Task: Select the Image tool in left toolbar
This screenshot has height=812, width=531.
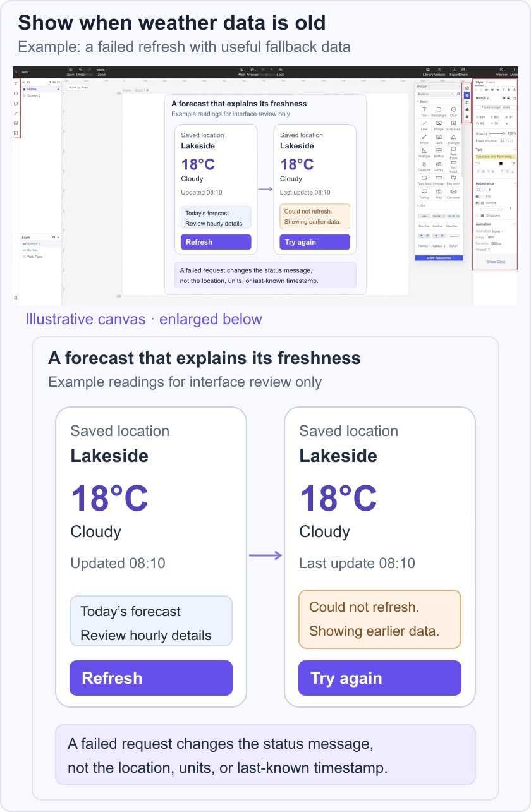Action: 16,123
